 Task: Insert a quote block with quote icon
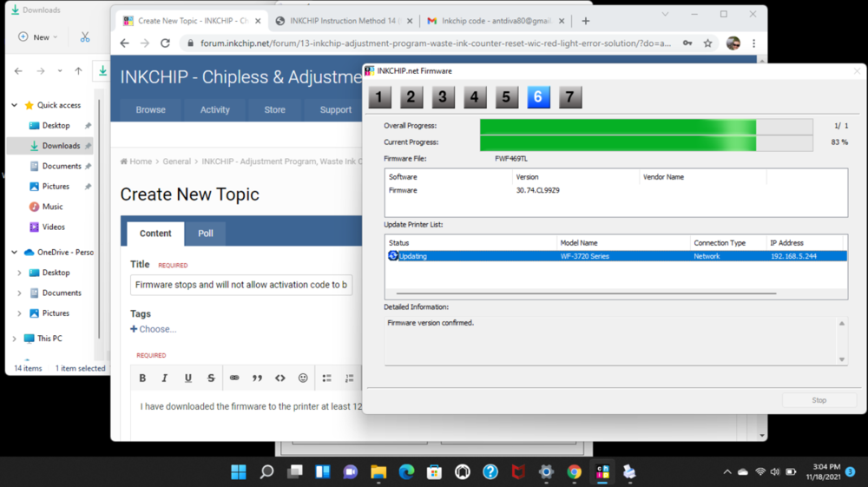[x=257, y=378]
